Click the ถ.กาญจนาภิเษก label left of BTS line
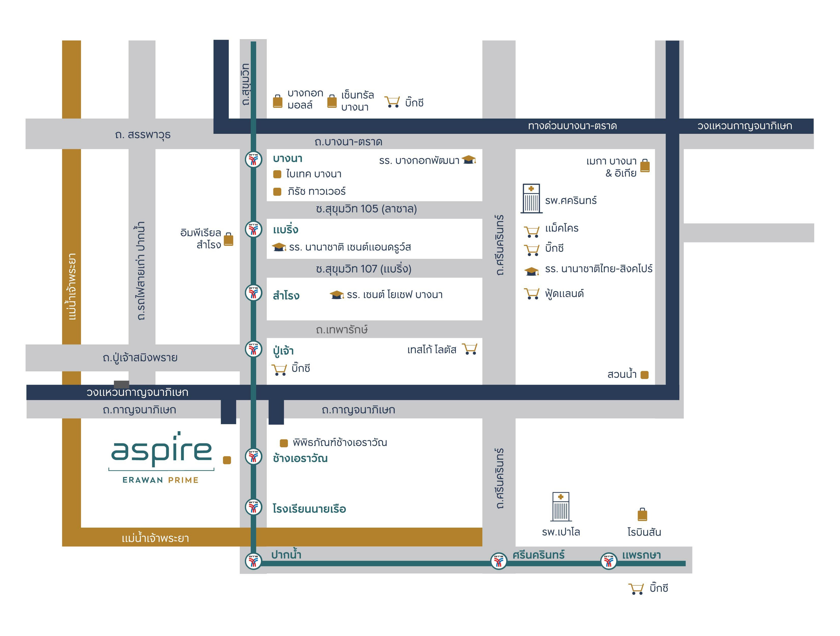 pos(139,410)
